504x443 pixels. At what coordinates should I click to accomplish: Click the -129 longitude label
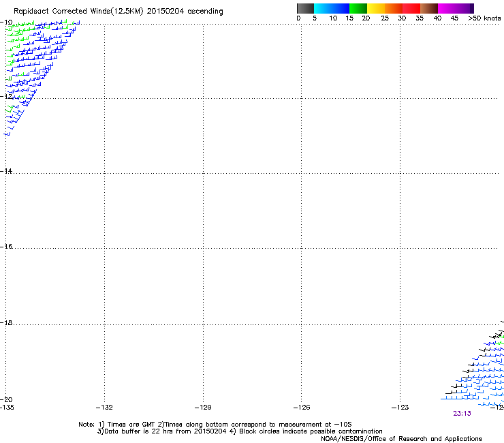click(203, 408)
